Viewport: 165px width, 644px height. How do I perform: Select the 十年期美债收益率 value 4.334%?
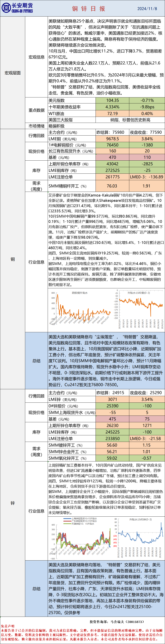click(112, 107)
